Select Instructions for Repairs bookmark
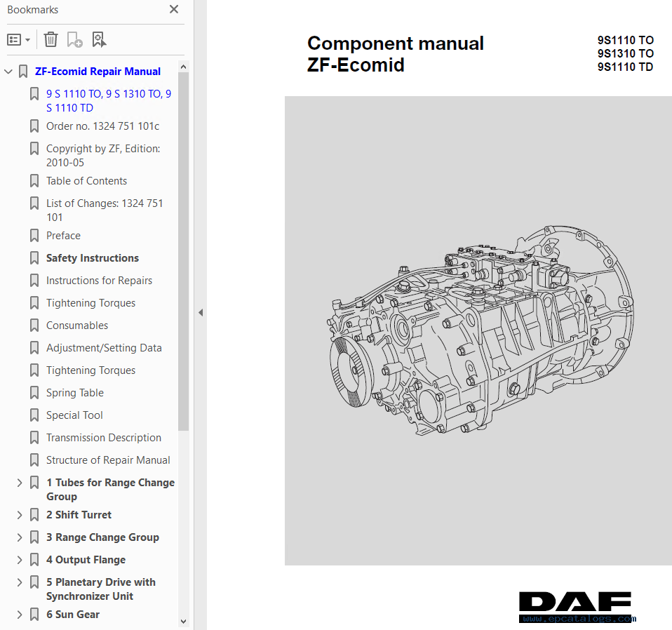 tap(99, 281)
